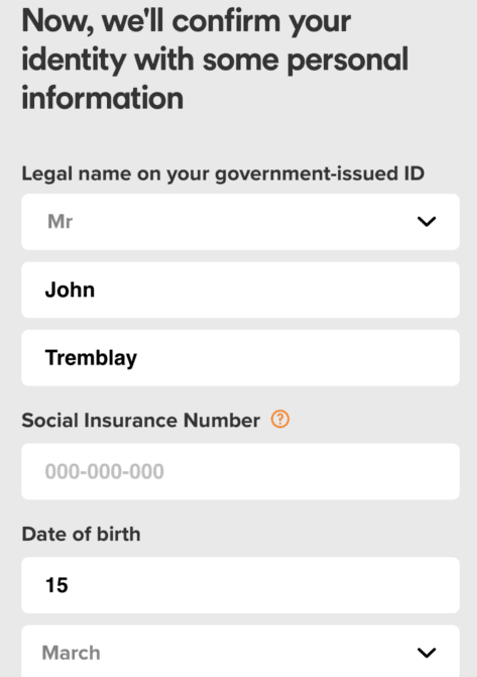Click the identity confirmation heading text
477x677 pixels.
tap(215, 60)
